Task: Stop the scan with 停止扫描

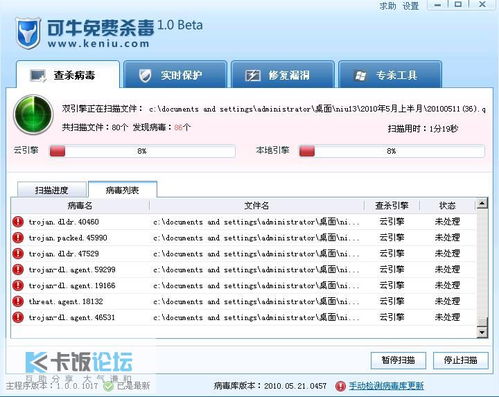Action: (461, 360)
